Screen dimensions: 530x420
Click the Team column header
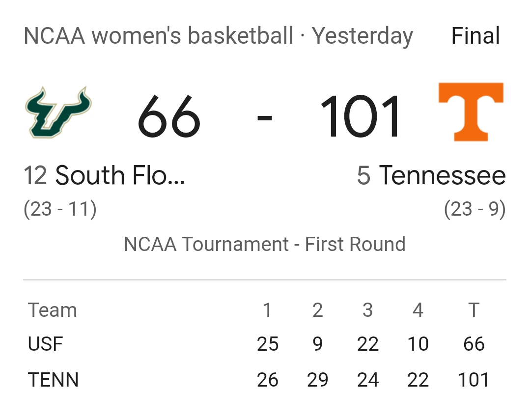point(53,310)
